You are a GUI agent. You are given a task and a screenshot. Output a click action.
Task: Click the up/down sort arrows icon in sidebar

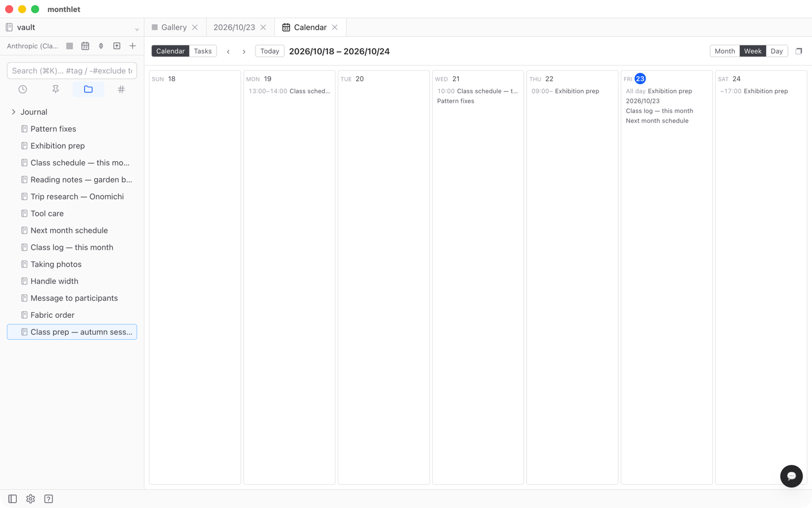tap(101, 46)
